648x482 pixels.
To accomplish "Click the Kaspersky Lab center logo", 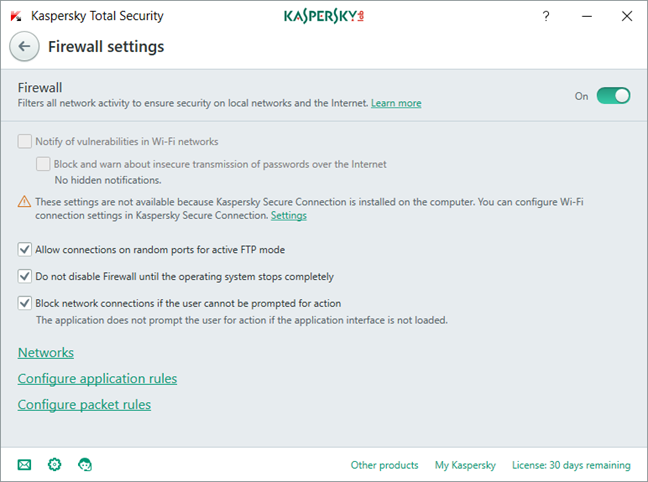I will tap(324, 16).
